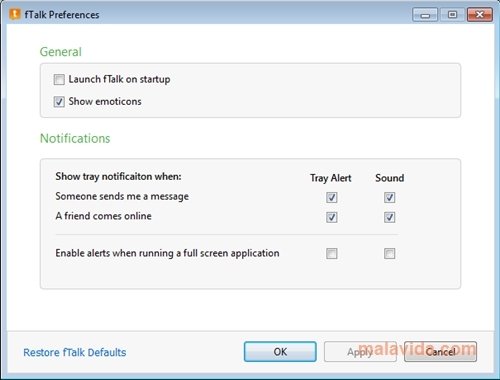
Task: Enable Sound for full screen application
Action: [x=390, y=253]
